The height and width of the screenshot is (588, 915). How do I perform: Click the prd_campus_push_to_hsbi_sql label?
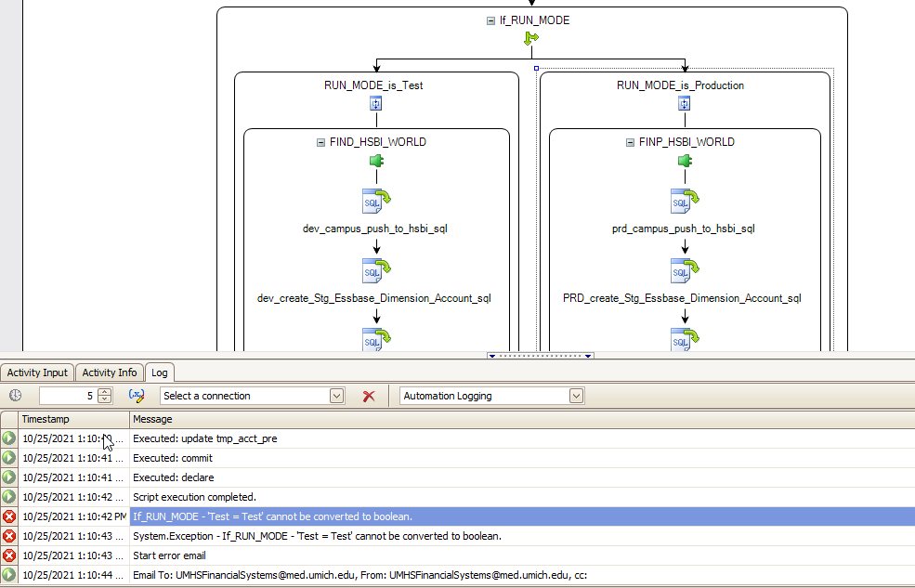pos(684,229)
